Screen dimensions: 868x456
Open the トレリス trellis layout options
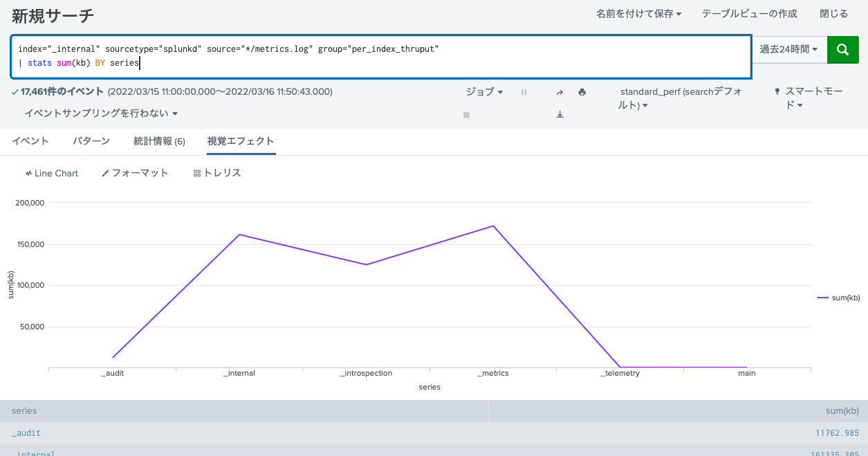218,173
